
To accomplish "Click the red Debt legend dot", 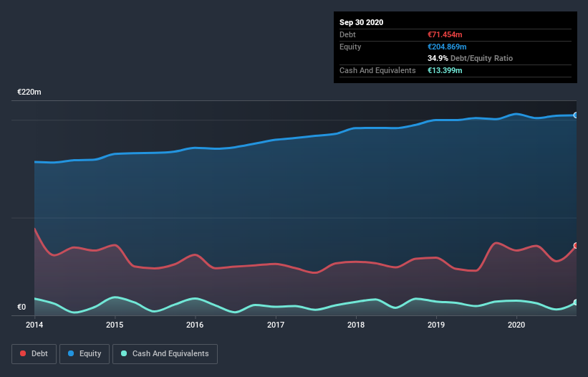I will coord(24,353).
